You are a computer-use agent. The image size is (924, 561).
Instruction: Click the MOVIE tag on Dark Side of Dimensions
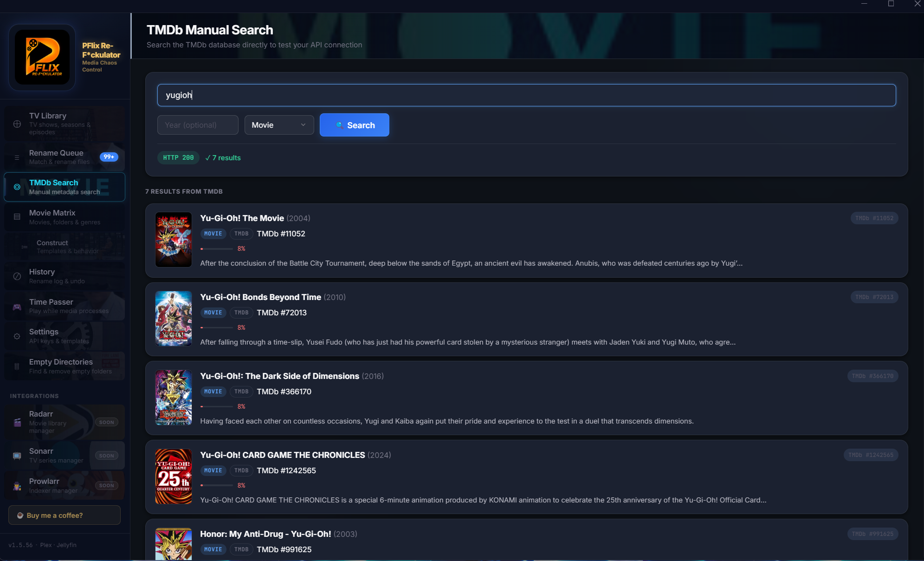[213, 391]
